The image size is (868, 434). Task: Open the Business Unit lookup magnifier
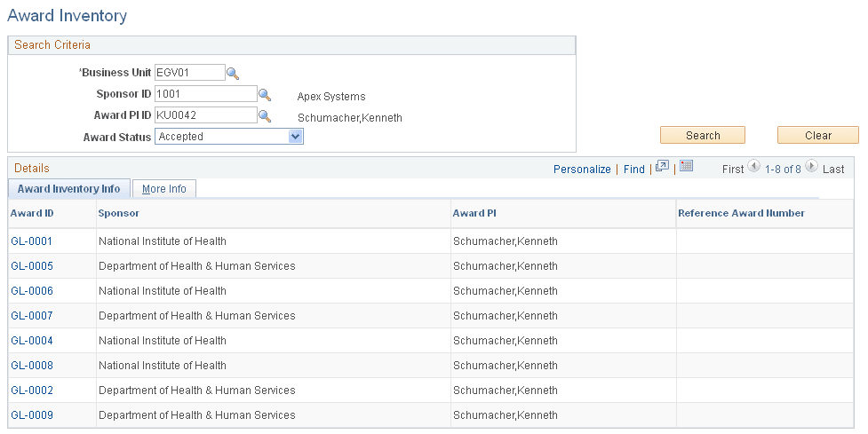233,74
